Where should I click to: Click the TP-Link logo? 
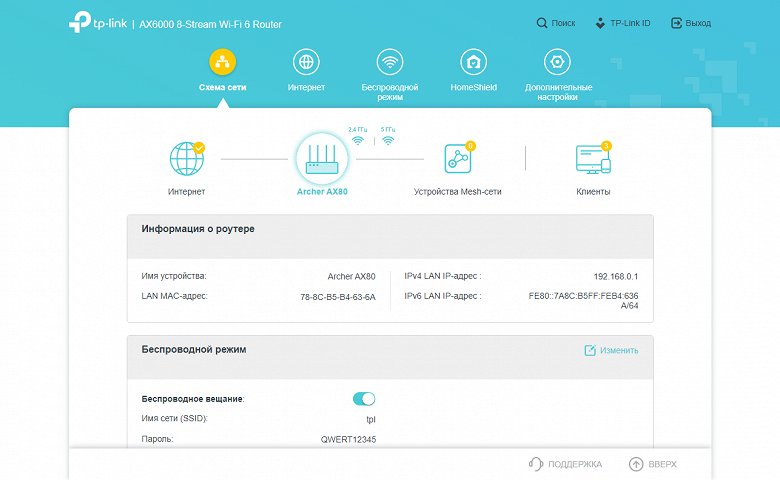[x=98, y=22]
